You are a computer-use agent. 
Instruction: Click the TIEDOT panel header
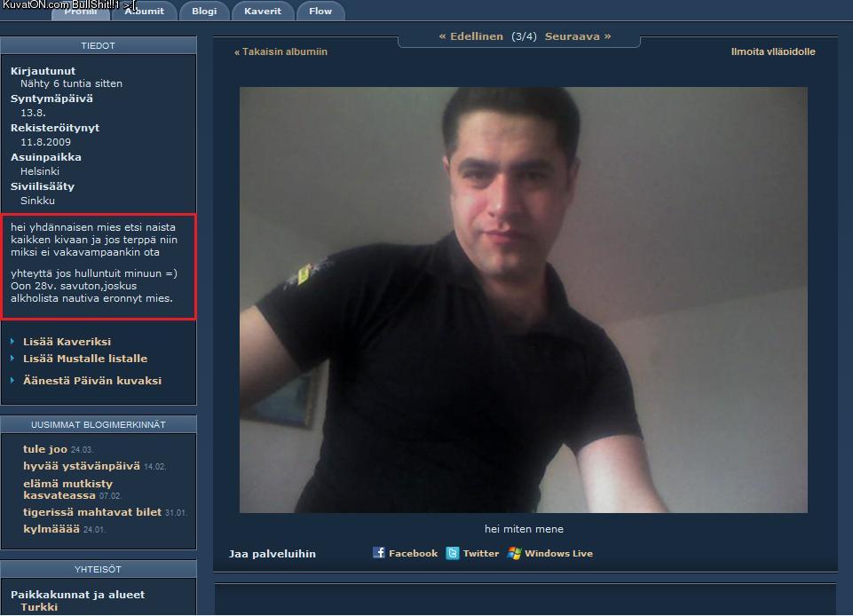[x=99, y=45]
